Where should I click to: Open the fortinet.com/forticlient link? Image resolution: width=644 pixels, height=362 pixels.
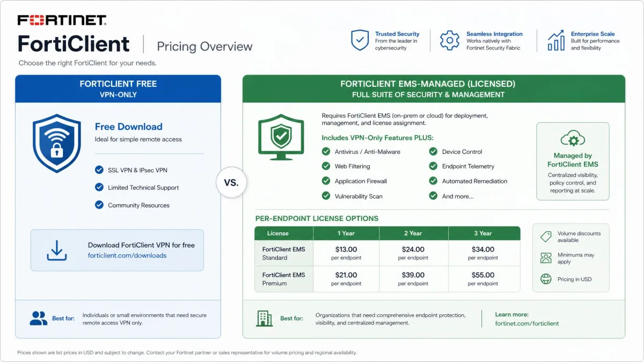coord(527,323)
